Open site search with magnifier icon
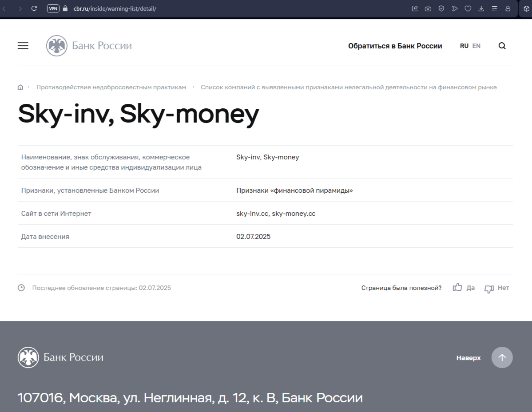Viewport: 532px width, 412px height. (502, 46)
